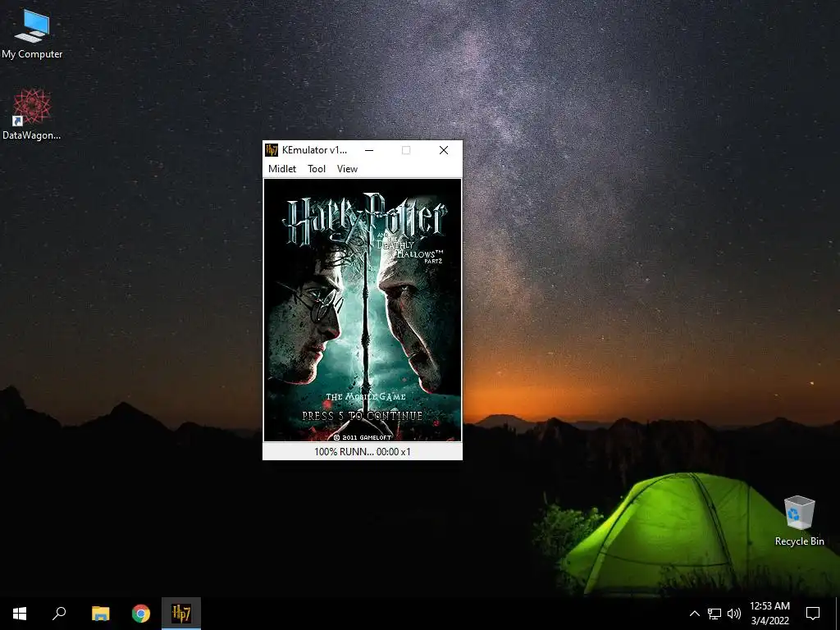Minimize the KEmulator window

click(369, 150)
